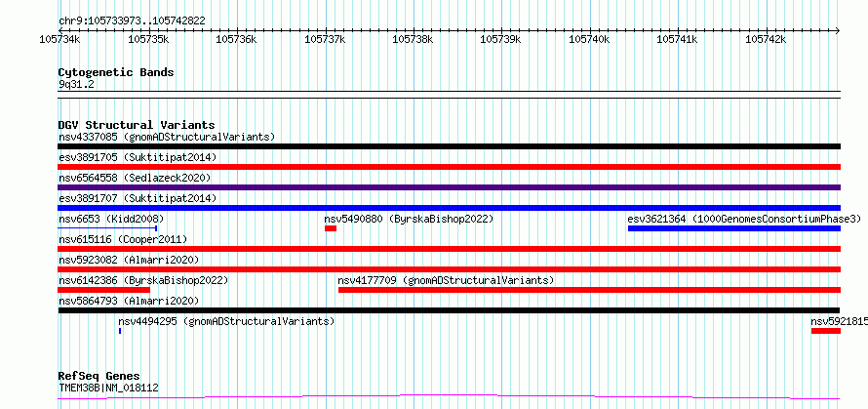This screenshot has height=409, width=868.
Task: Click the 105739k ruler position
Action: pyautogui.click(x=501, y=39)
